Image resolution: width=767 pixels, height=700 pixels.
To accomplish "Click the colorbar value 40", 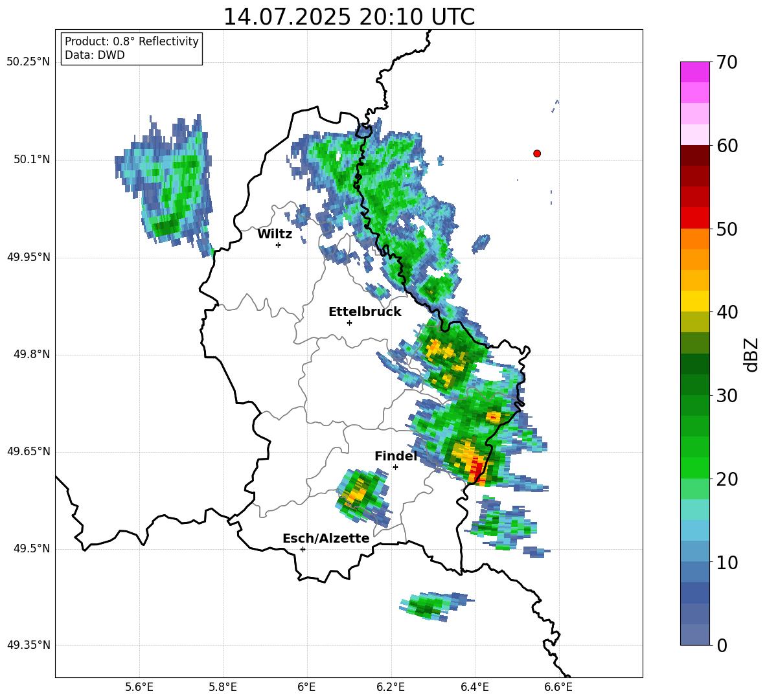I will (x=727, y=312).
